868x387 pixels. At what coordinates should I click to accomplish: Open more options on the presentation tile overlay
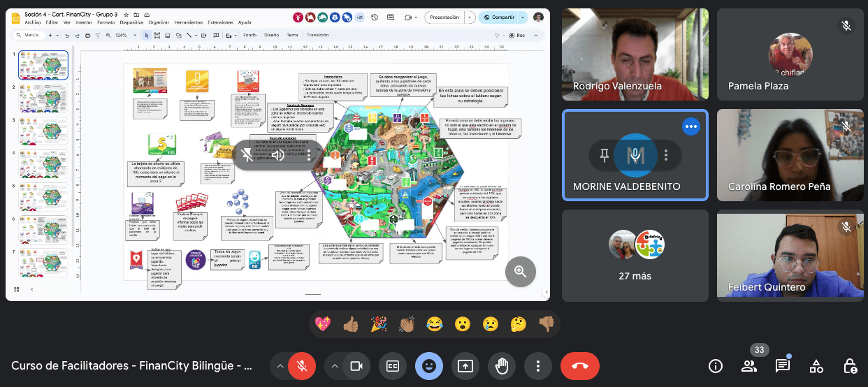[x=309, y=155]
